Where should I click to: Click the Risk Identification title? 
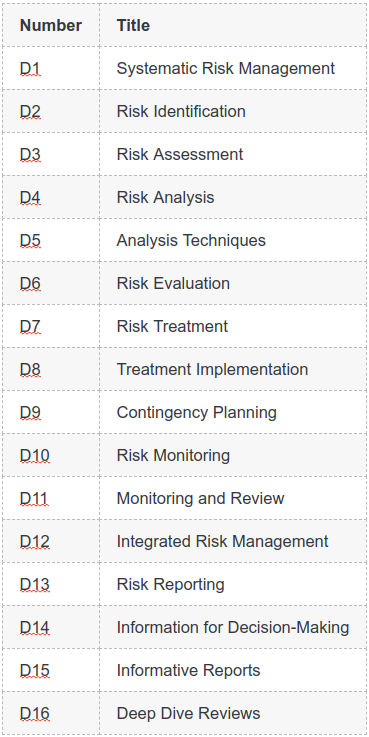[181, 111]
